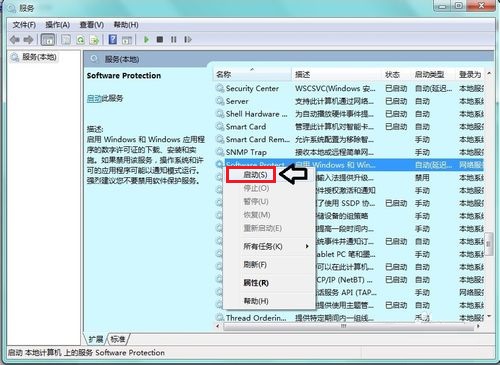Select the Security Center service row

[x=349, y=88]
